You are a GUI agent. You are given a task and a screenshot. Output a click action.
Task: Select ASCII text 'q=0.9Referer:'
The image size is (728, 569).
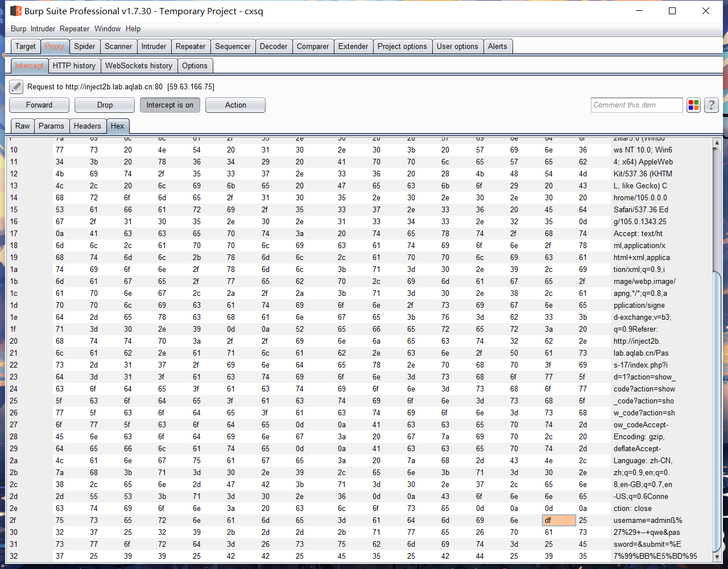pos(635,329)
